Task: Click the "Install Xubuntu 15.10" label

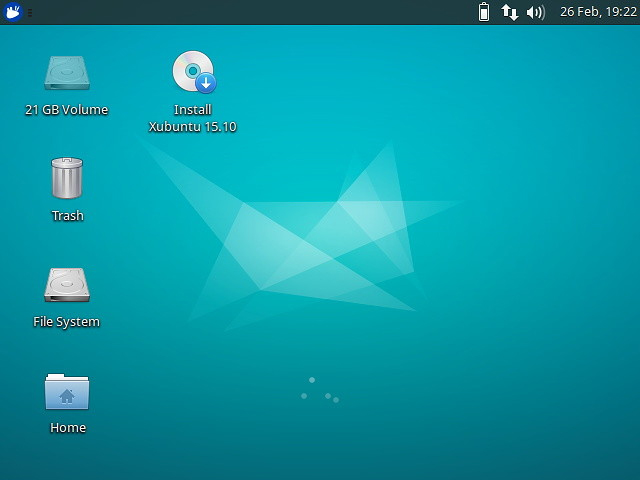Action: pos(192,118)
